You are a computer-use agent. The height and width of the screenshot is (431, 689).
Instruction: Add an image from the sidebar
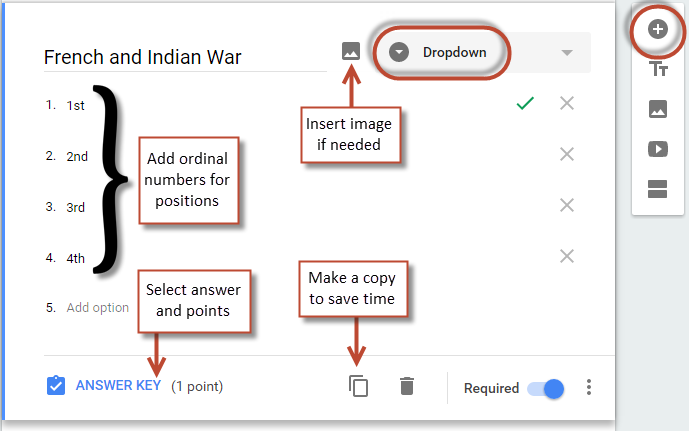click(657, 109)
